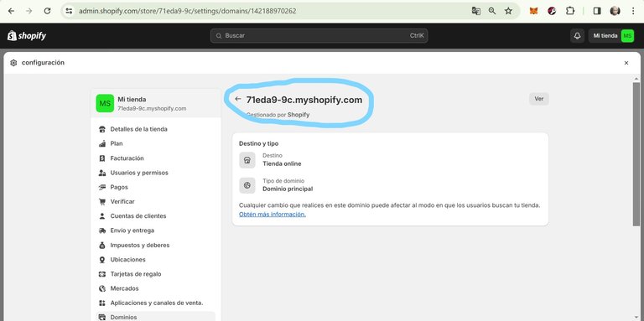Click the URL in the address bar
644x321 pixels.
point(187,11)
